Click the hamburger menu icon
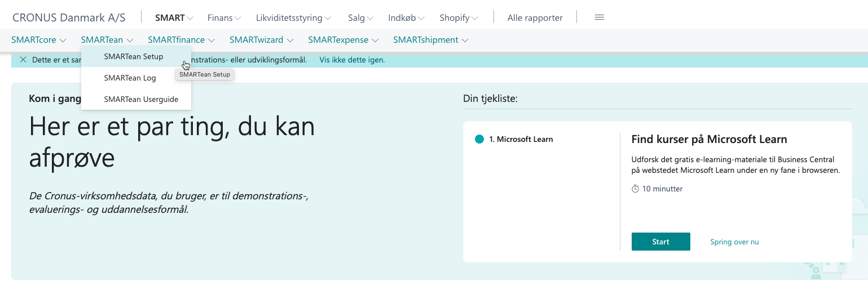This screenshot has width=868, height=290. (599, 17)
